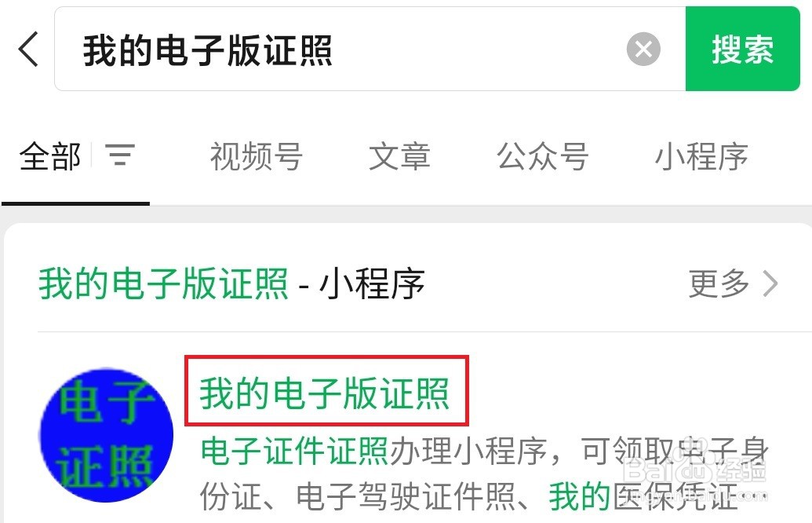Open the blue 电子证照 mini program icon
This screenshot has height=523, width=812.
pyautogui.click(x=107, y=435)
